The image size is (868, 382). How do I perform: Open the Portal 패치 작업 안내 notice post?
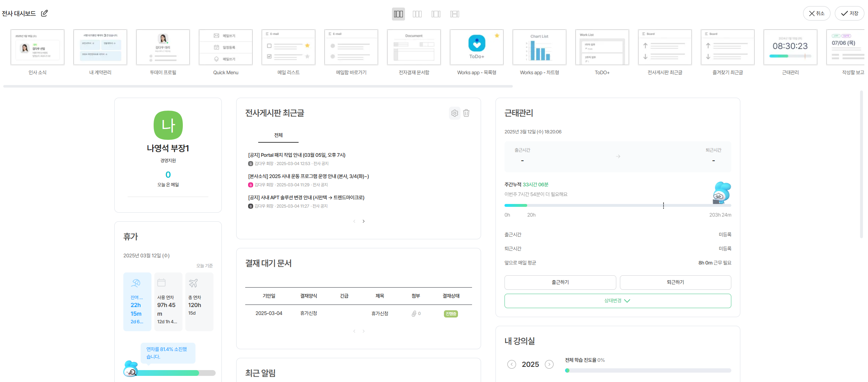point(296,155)
